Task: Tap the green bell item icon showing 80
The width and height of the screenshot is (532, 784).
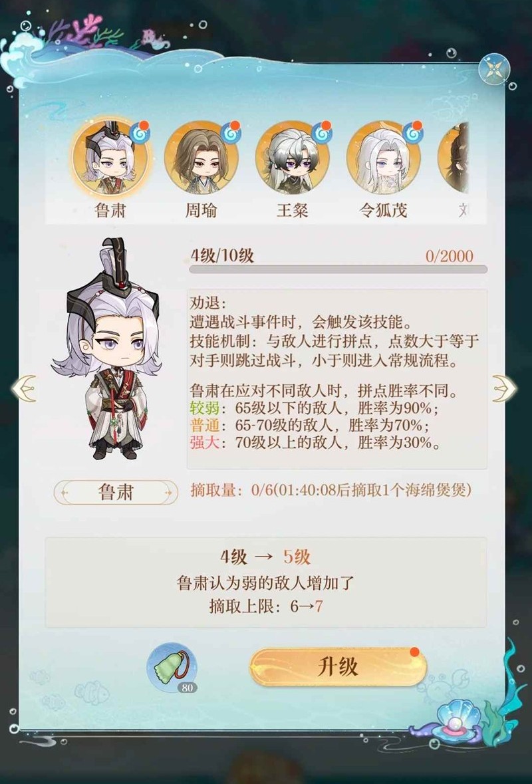Action: pos(172,668)
